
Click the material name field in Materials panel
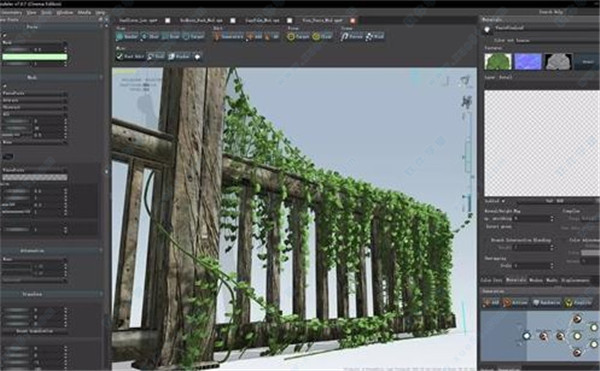(546, 28)
